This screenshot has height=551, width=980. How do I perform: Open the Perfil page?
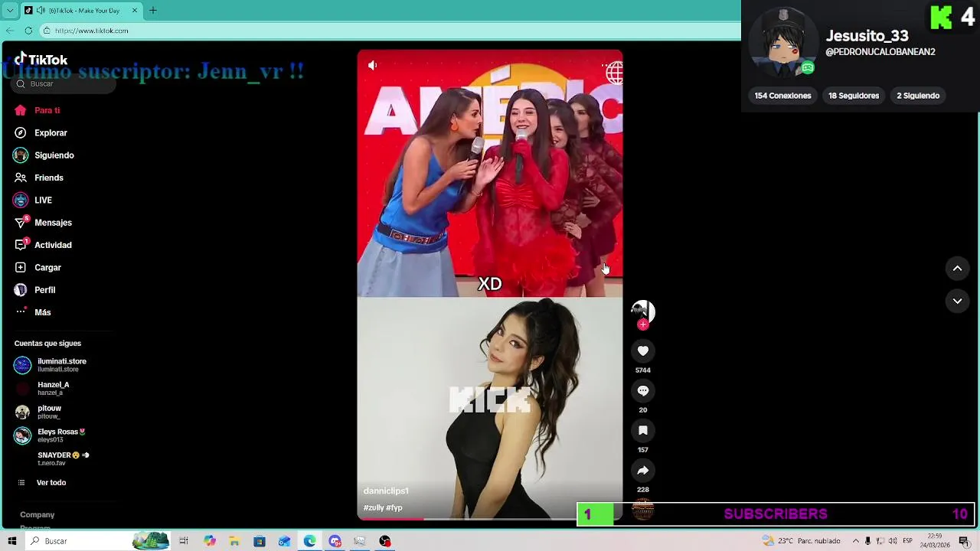pyautogui.click(x=34, y=290)
